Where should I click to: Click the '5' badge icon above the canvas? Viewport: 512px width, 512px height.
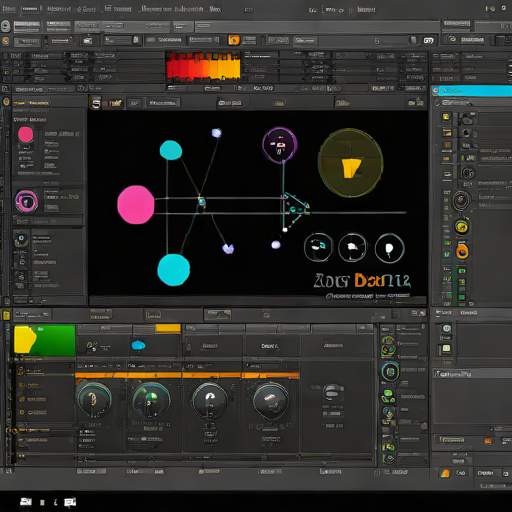[x=95, y=103]
